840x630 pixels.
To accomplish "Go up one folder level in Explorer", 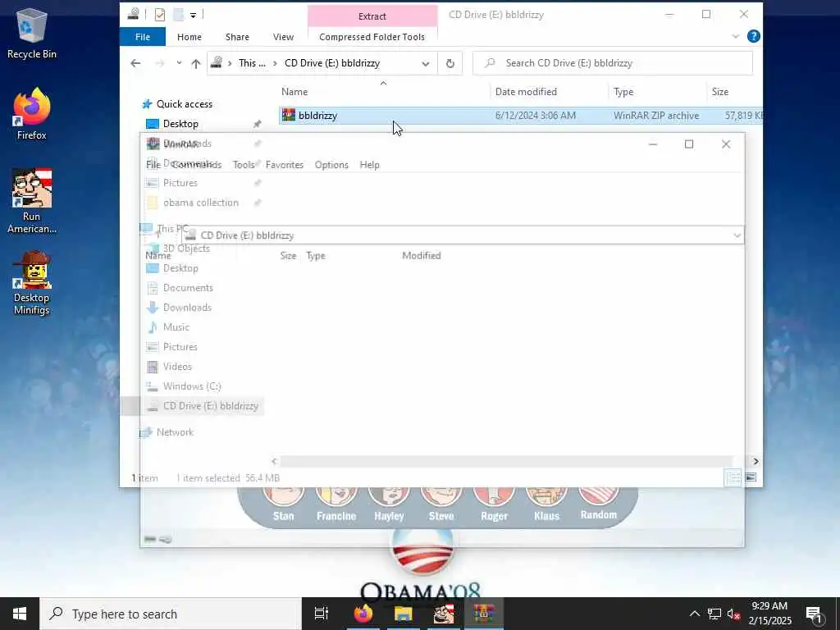I will click(196, 63).
